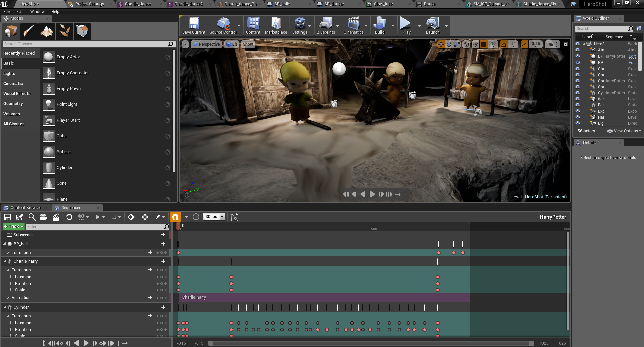
Task: Switch to the Content Browser tab
Action: coord(26,208)
